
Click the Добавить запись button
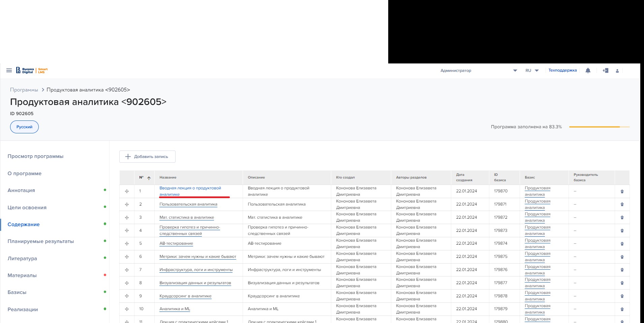pos(147,157)
